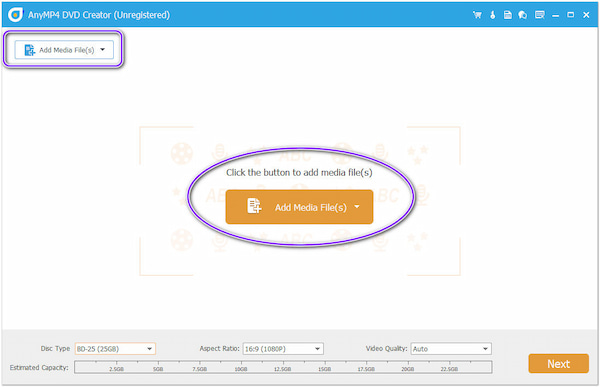Click the Next button
The image size is (600, 387).
(558, 364)
